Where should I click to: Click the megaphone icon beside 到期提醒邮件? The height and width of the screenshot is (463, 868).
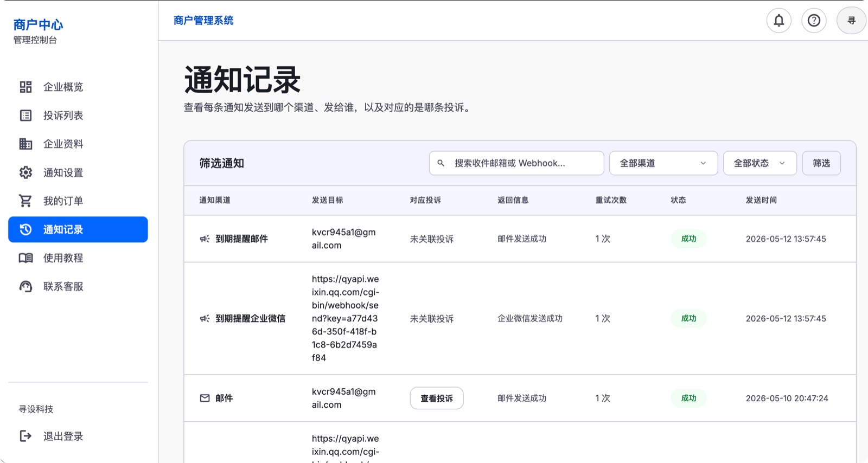point(205,239)
